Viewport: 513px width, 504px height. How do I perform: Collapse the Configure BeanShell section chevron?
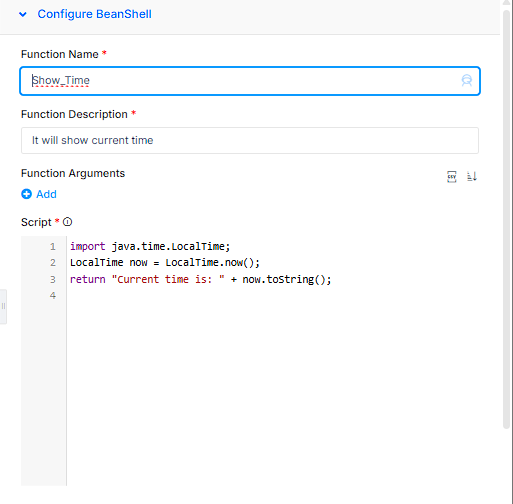pyautogui.click(x=23, y=14)
